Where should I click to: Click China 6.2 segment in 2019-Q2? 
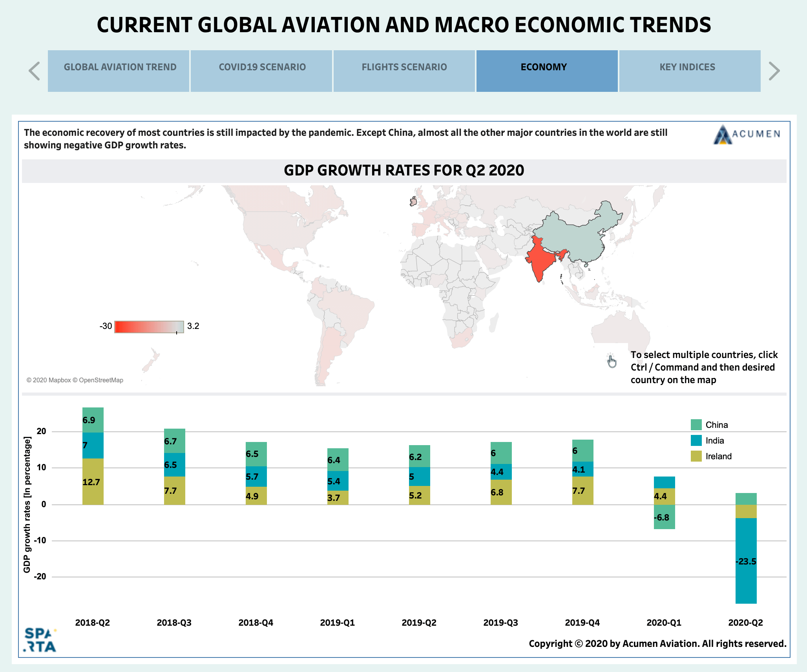coord(420,456)
